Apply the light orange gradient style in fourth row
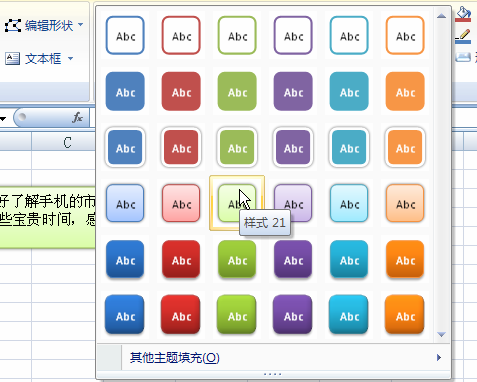The image size is (477, 382). click(405, 203)
